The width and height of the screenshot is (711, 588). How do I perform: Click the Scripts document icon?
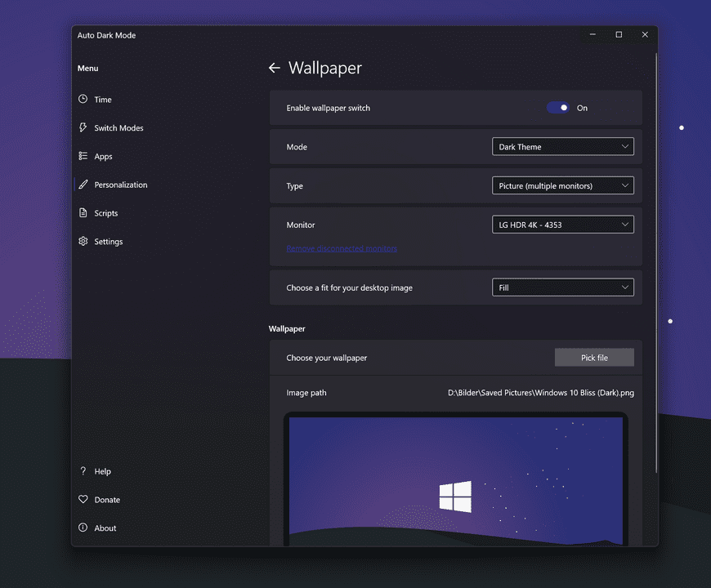83,213
